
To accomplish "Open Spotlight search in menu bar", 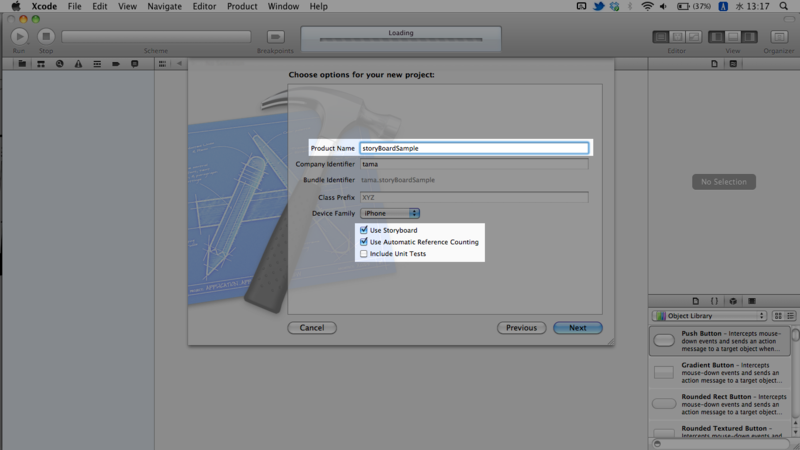I will [783, 6].
